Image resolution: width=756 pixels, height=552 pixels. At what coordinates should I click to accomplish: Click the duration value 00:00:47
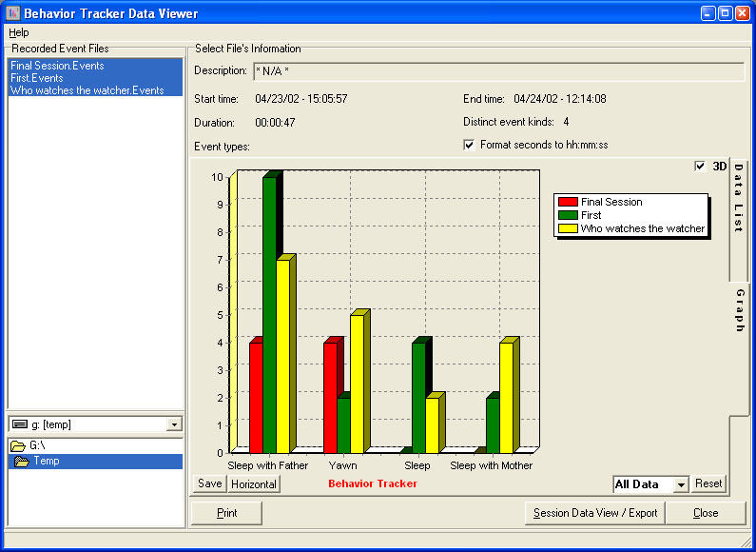coord(275,123)
